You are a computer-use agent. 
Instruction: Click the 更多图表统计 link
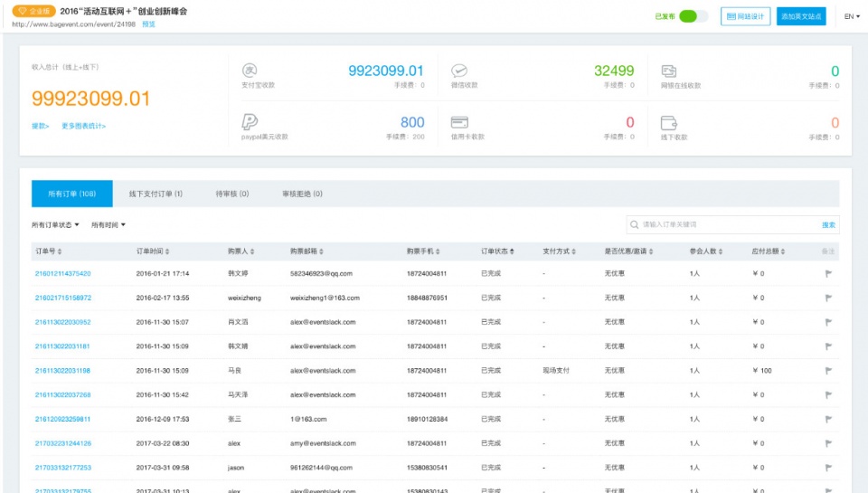click(x=83, y=127)
